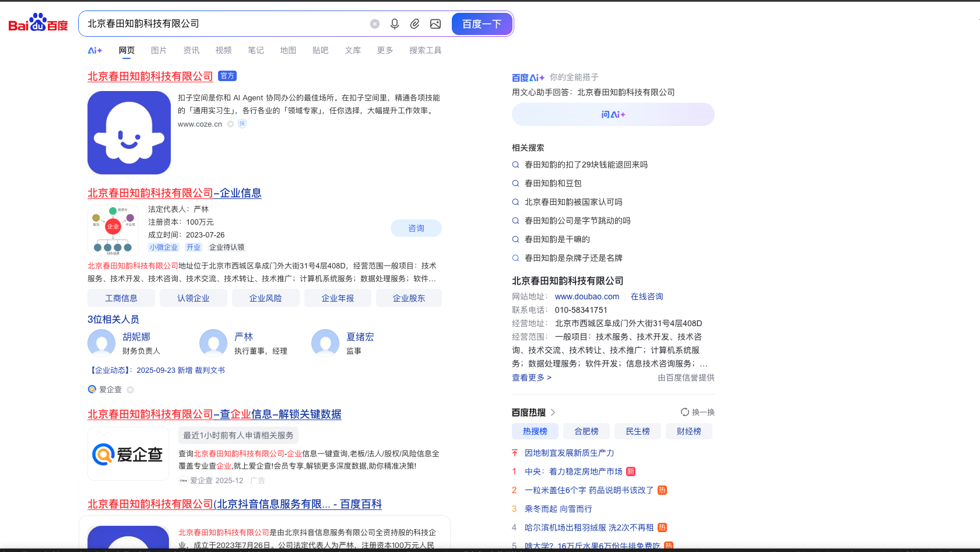The image size is (980, 552).
Task: Click the 企业风险 button
Action: [265, 298]
